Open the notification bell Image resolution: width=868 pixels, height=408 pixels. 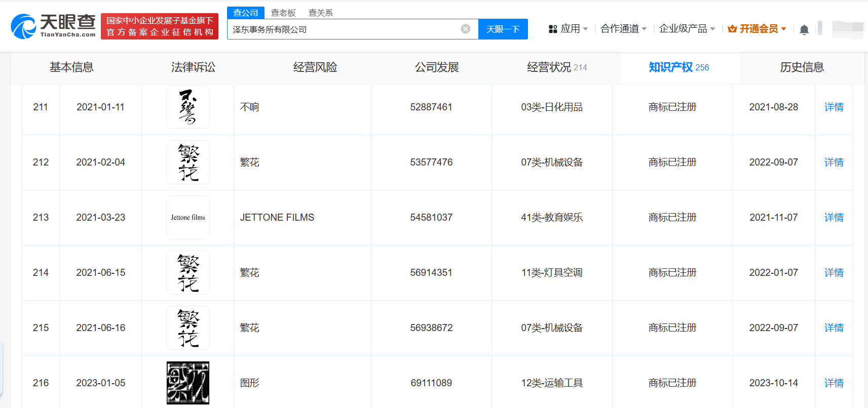pos(804,29)
